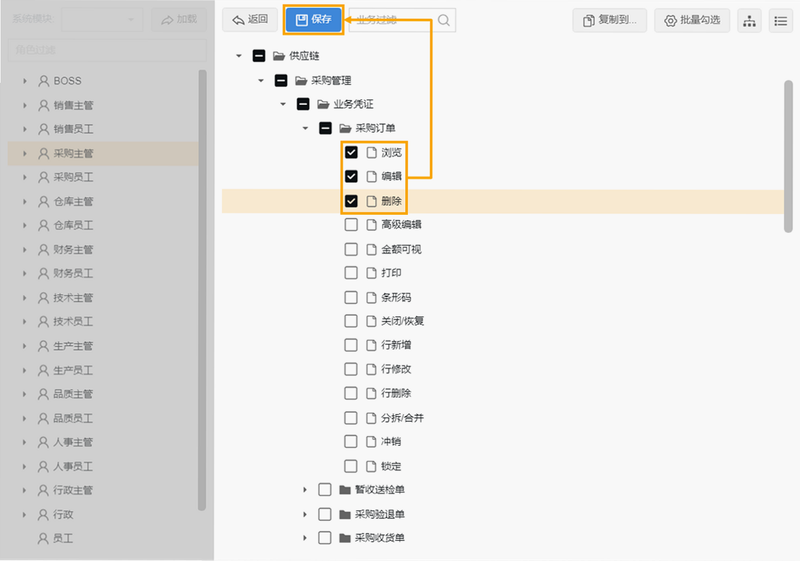Viewport: 800px width, 561px height.
Task: Click the 返回 back button
Action: coord(250,20)
